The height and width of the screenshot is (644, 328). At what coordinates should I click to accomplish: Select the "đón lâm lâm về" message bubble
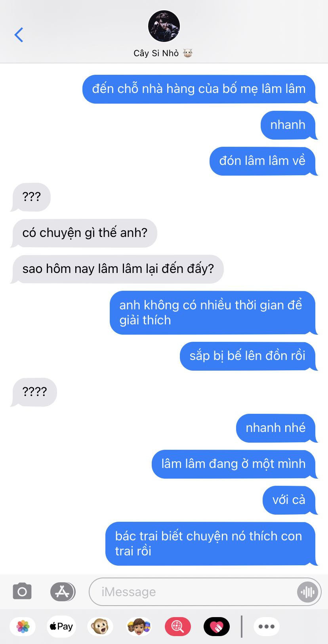(263, 161)
